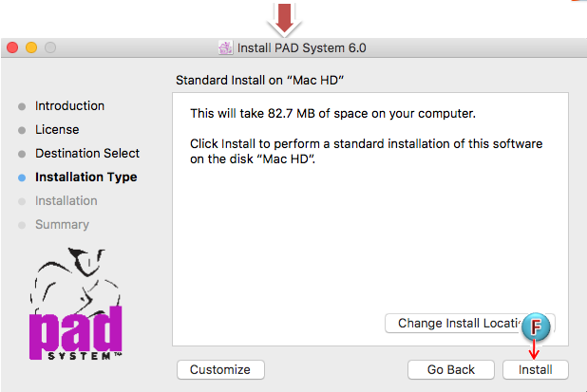Click the Install PAD System 6.0 title
Image resolution: width=587 pixels, height=392 pixels.
(x=302, y=47)
